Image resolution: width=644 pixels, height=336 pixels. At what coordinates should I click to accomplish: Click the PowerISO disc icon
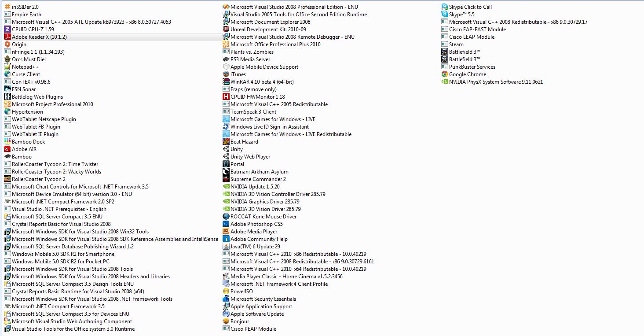pos(226,292)
